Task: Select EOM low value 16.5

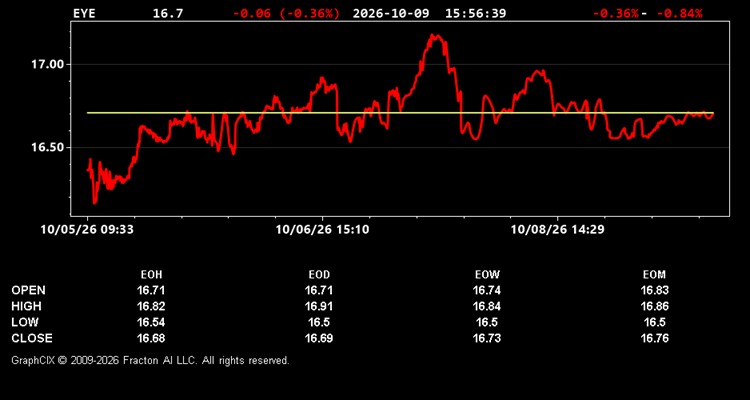Action: tap(654, 322)
